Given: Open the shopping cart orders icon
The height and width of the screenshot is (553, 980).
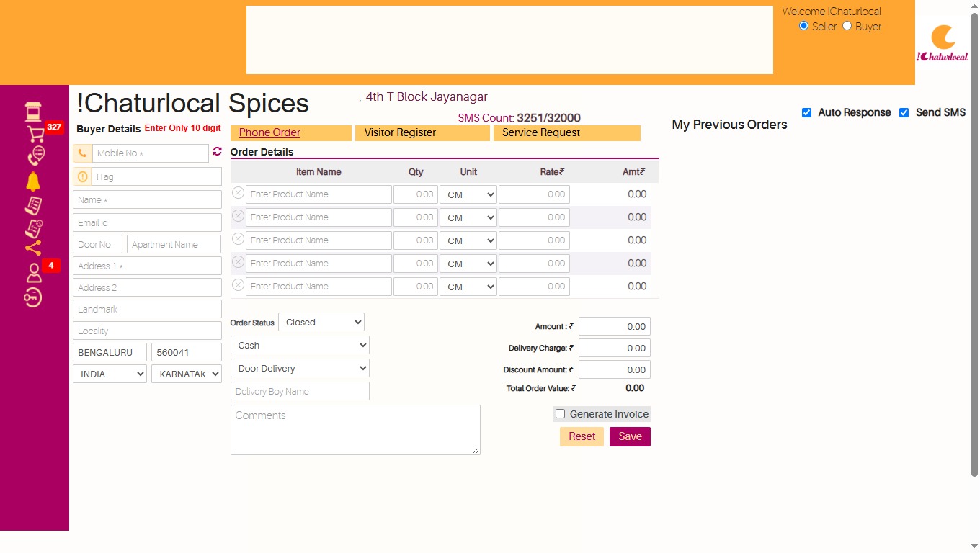Looking at the screenshot, I should click(35, 134).
